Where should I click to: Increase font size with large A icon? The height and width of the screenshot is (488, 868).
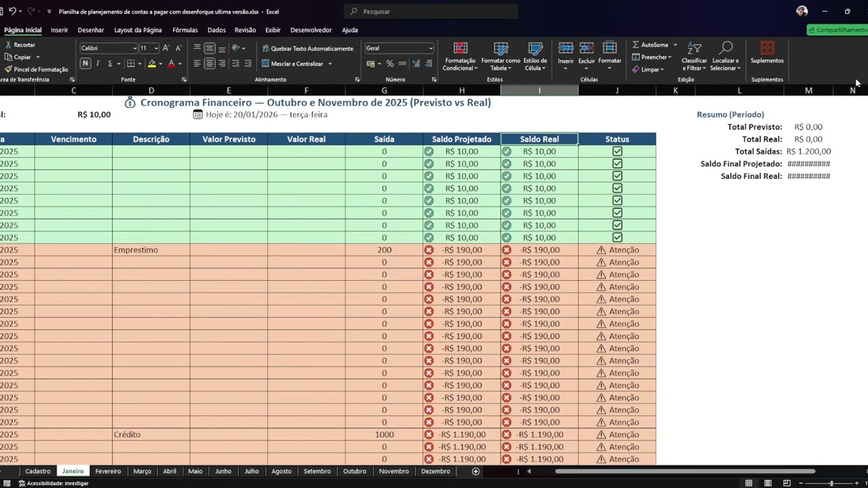(165, 48)
